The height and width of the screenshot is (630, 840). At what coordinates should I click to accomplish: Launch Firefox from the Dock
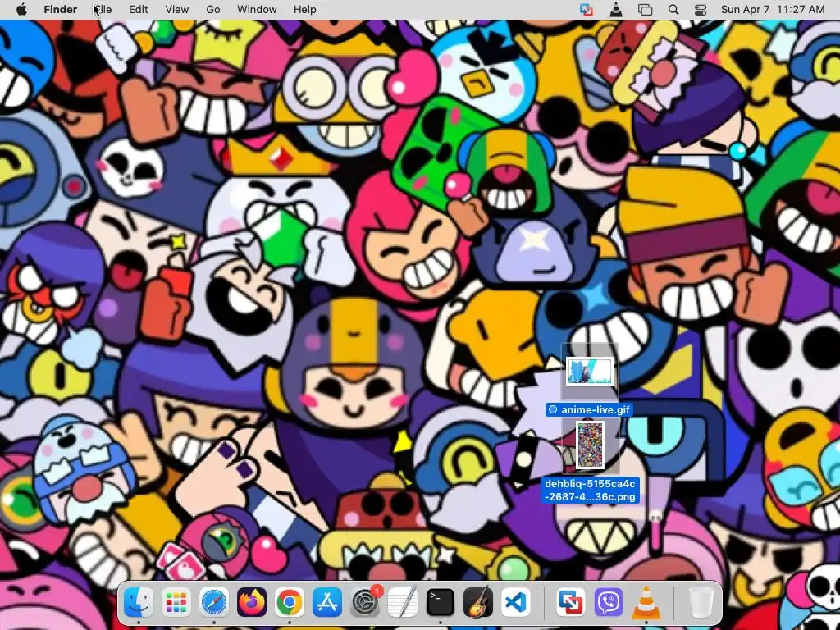click(251, 601)
